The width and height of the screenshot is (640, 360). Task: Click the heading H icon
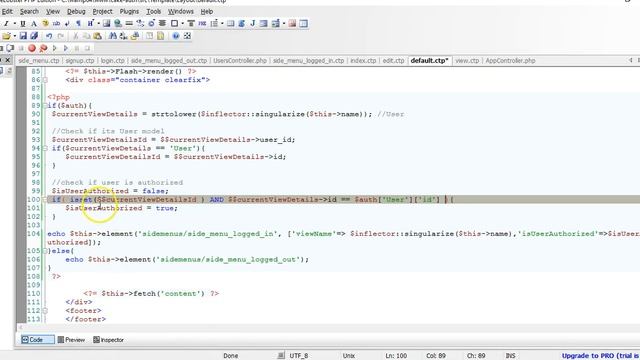tap(90, 24)
